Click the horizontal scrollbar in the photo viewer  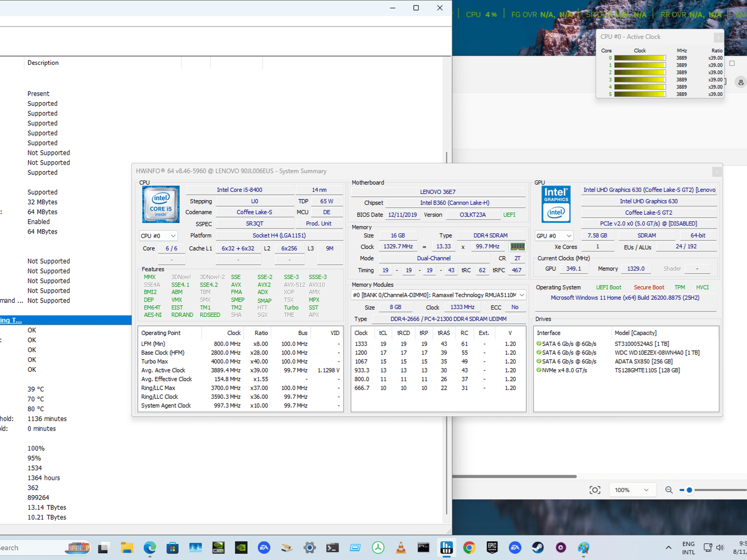[x=514, y=476]
